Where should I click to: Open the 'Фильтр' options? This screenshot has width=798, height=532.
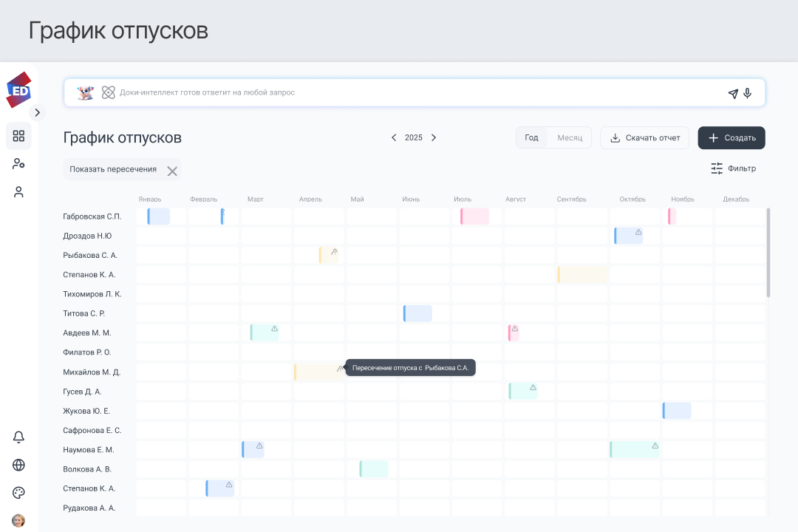(x=734, y=168)
